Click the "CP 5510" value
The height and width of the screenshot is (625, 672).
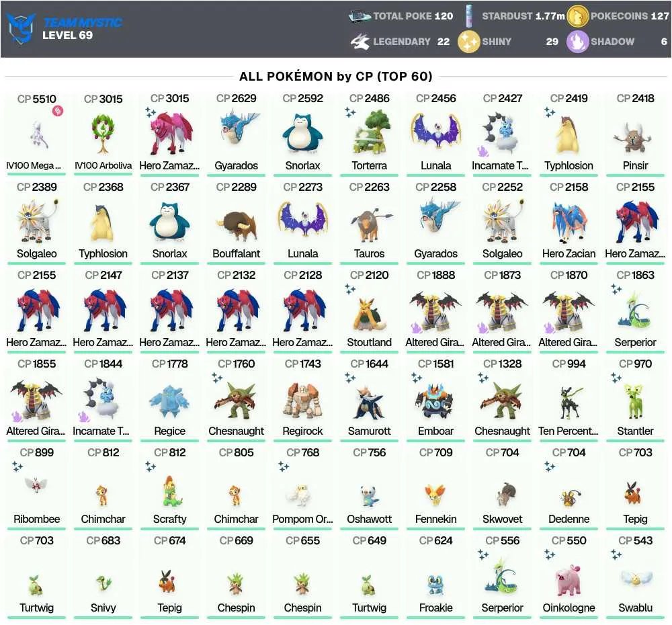(37, 99)
